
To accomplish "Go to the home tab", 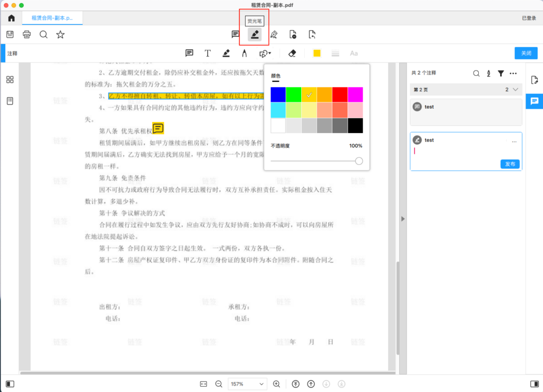I will click(11, 18).
